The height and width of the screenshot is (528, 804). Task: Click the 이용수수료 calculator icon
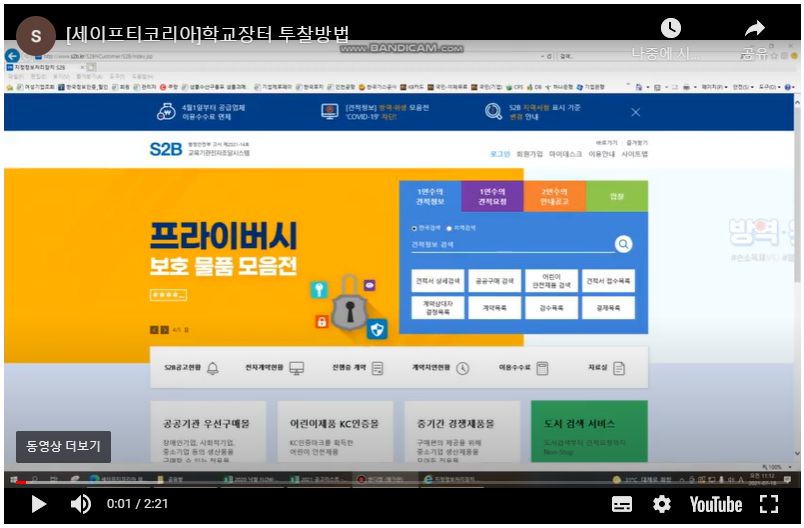(542, 368)
